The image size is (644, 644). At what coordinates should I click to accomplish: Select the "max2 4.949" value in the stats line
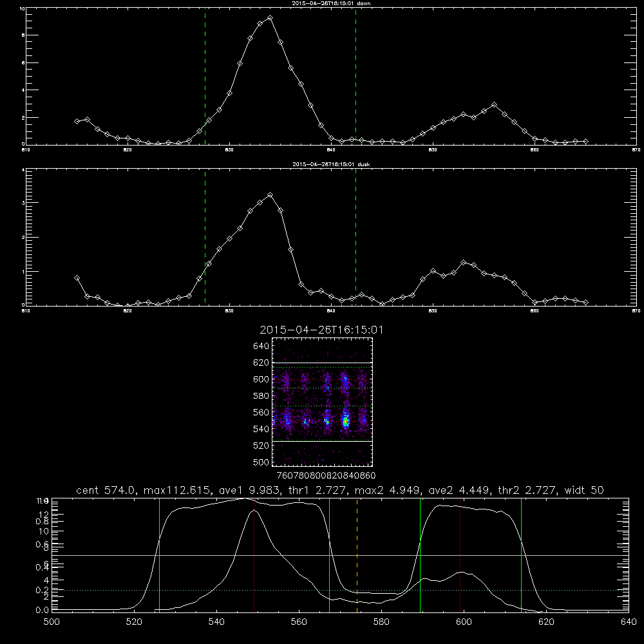(387, 490)
